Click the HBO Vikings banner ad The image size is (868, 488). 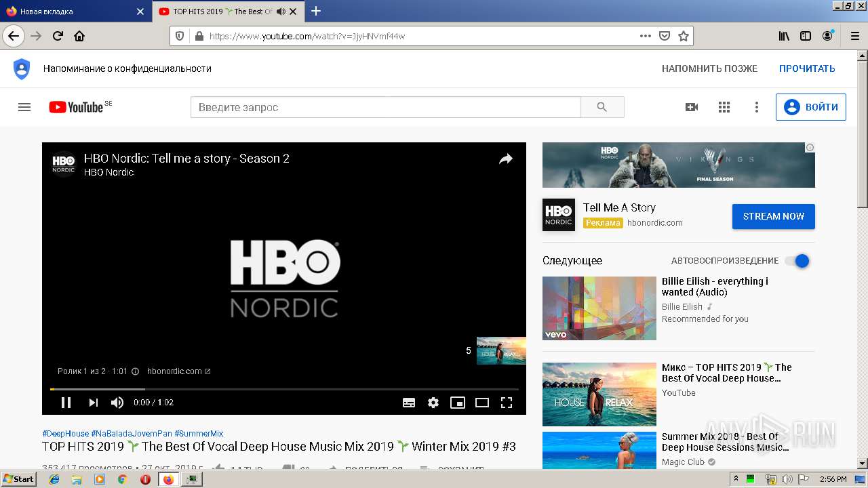pyautogui.click(x=679, y=165)
